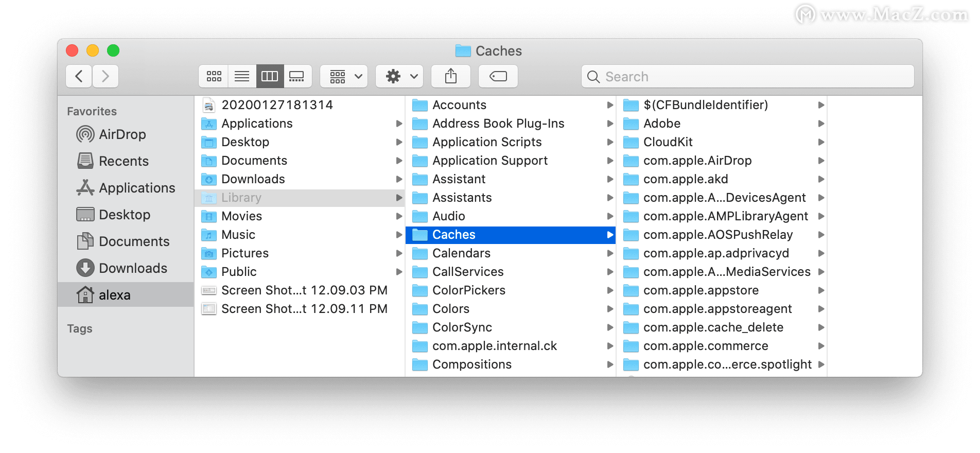980x453 pixels.
Task: Go back with the left chevron button
Action: [x=79, y=76]
